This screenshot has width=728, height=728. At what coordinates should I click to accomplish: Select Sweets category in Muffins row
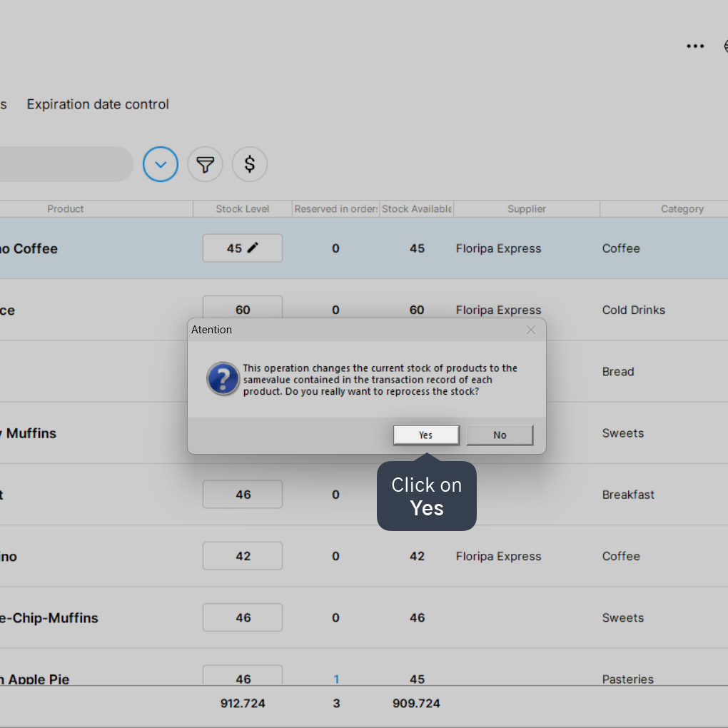pyautogui.click(x=622, y=433)
